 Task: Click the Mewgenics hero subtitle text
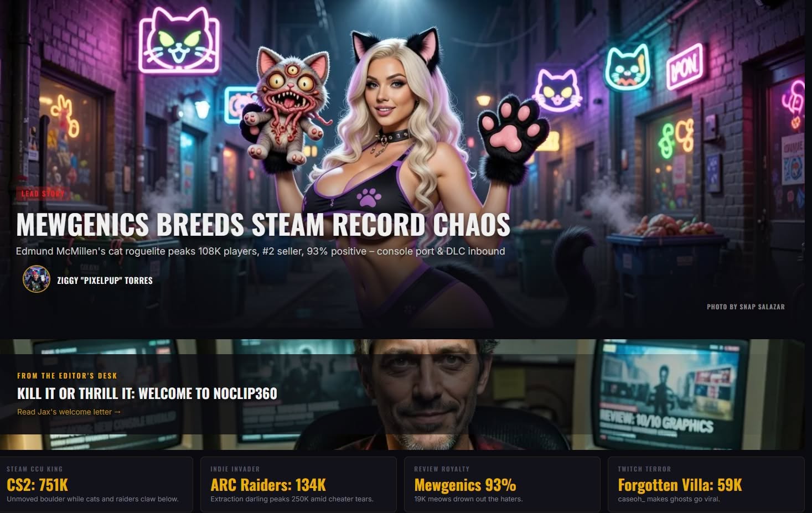pos(260,251)
